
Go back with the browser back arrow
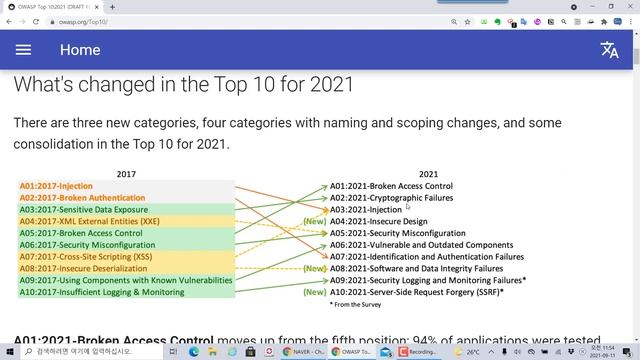(x=9, y=22)
